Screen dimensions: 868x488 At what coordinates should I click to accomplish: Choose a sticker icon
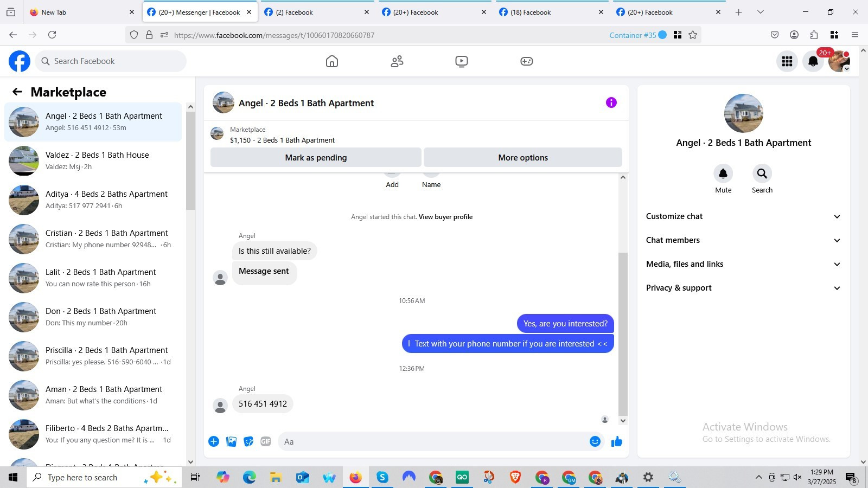(x=248, y=441)
